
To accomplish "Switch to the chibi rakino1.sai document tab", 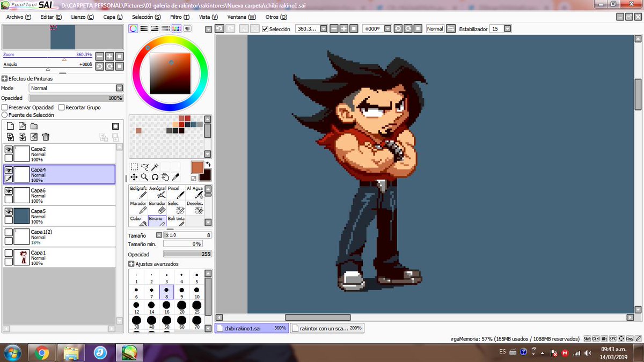I will 252,328.
